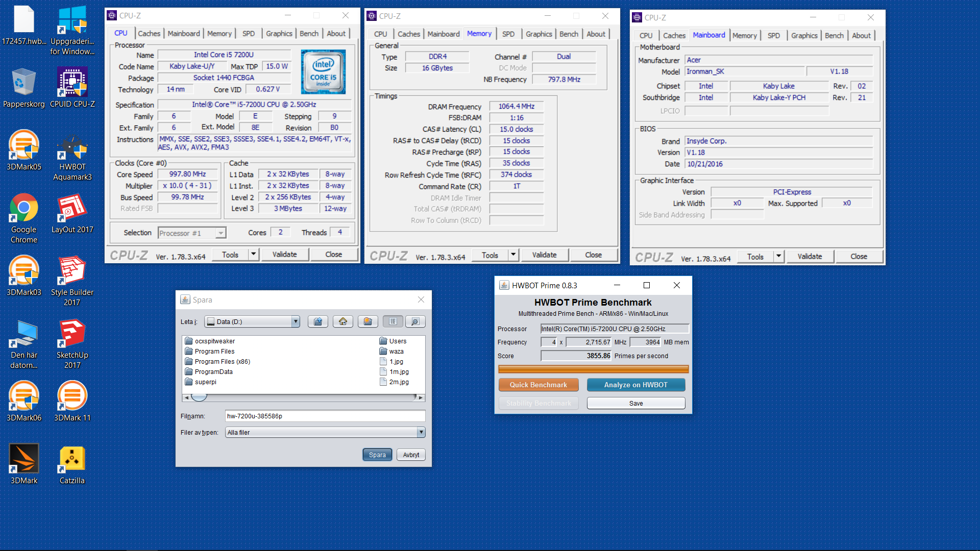Select the 3DMark03 desktop icon

[x=23, y=276]
